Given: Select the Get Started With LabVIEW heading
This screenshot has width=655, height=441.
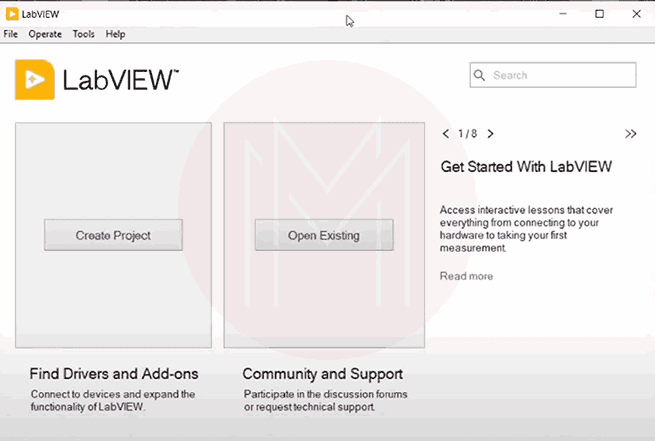Looking at the screenshot, I should pyautogui.click(x=526, y=167).
